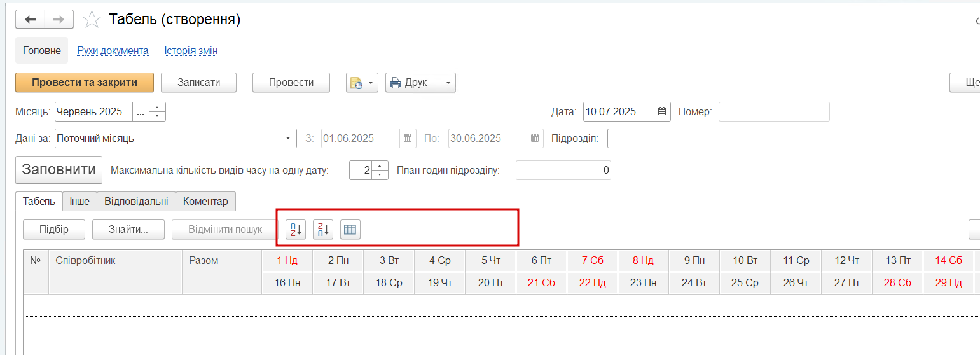Click the 16 Пн day header
980x355 pixels.
tap(287, 283)
